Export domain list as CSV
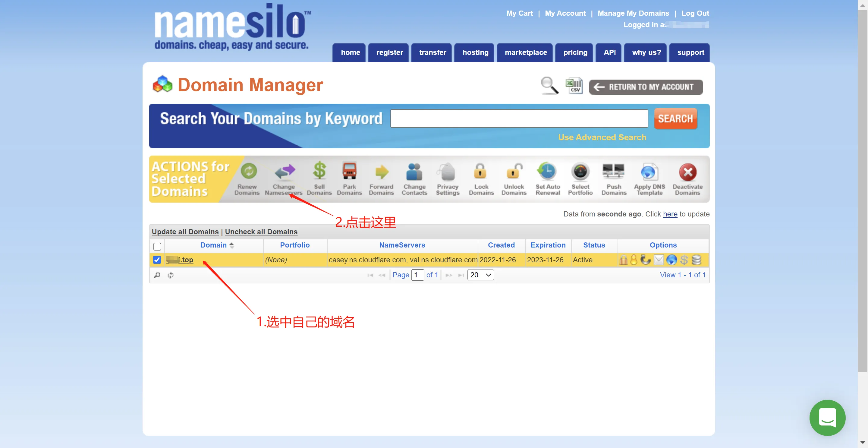Viewport: 868px width, 448px height. (574, 86)
